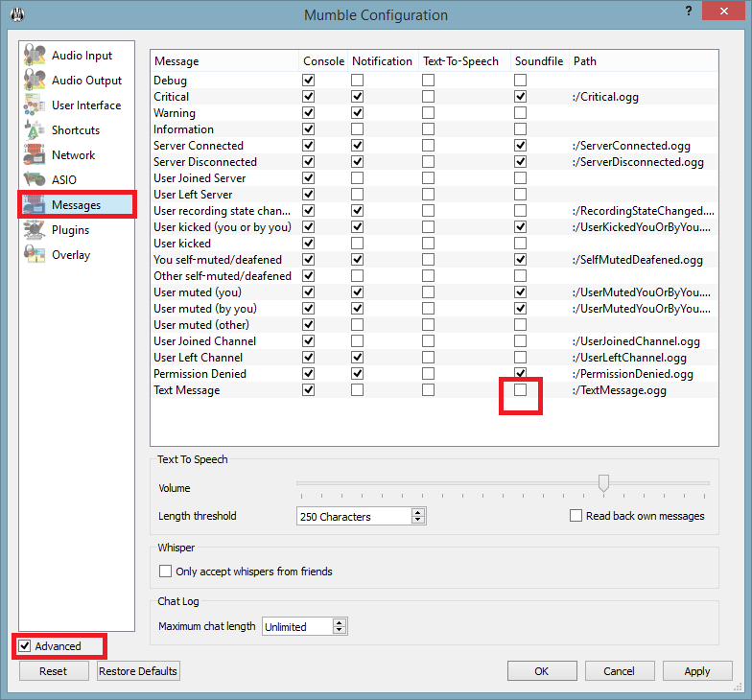Apply the configuration changes
Image resolution: width=752 pixels, height=700 pixels.
(x=697, y=671)
